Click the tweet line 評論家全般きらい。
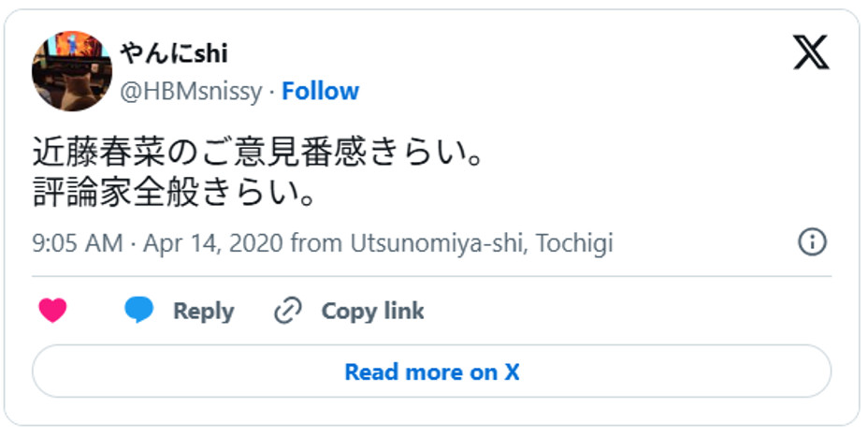The height and width of the screenshot is (437, 868). (173, 195)
